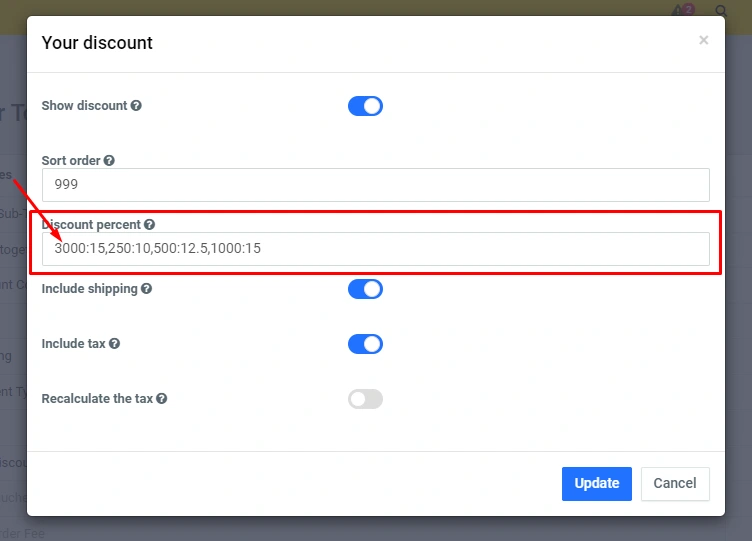
Task: Click the 'Recalculate the tax' label text
Action: pos(96,399)
